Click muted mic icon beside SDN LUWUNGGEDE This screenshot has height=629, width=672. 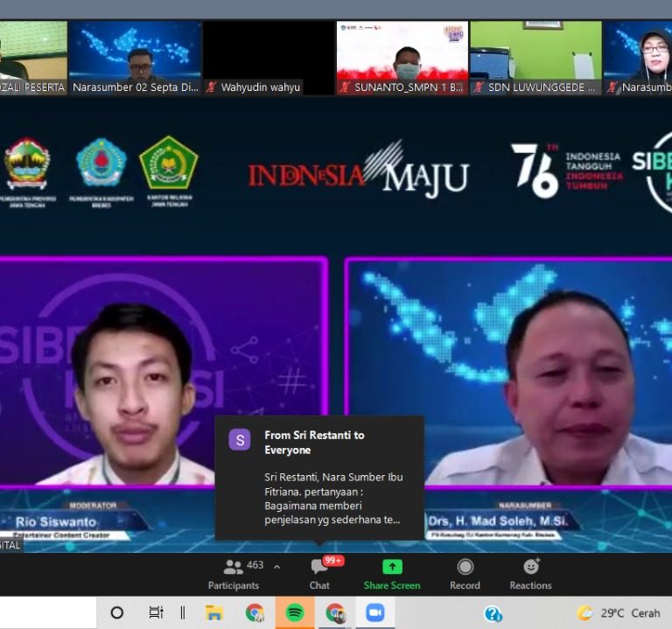coord(479,87)
